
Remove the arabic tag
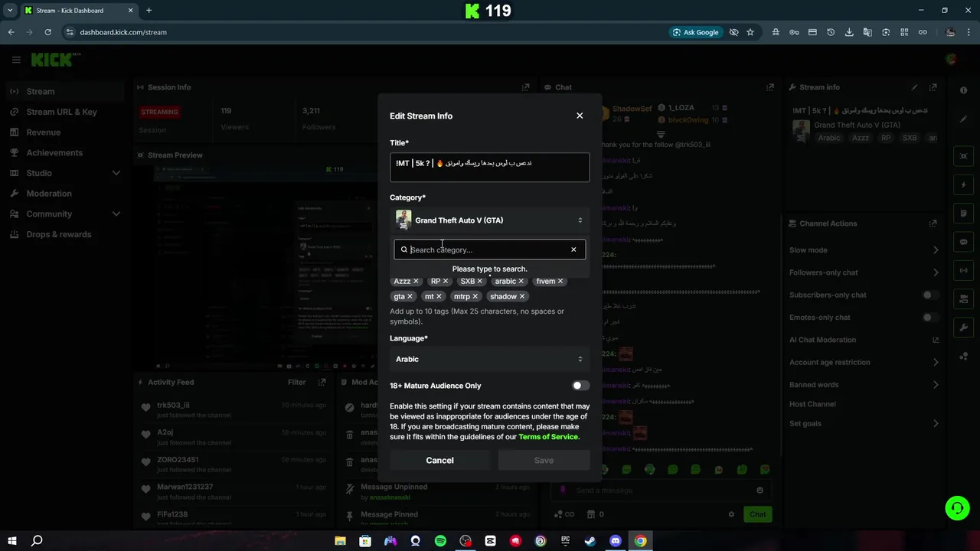(521, 282)
